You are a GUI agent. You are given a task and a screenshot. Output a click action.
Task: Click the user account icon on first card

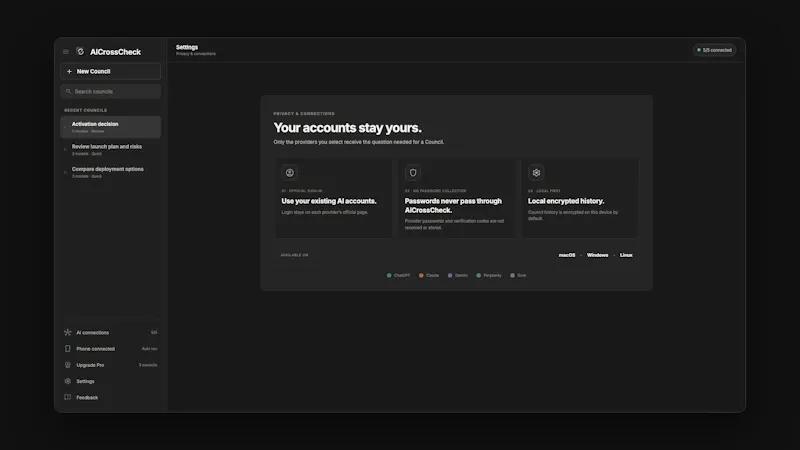coord(289,172)
